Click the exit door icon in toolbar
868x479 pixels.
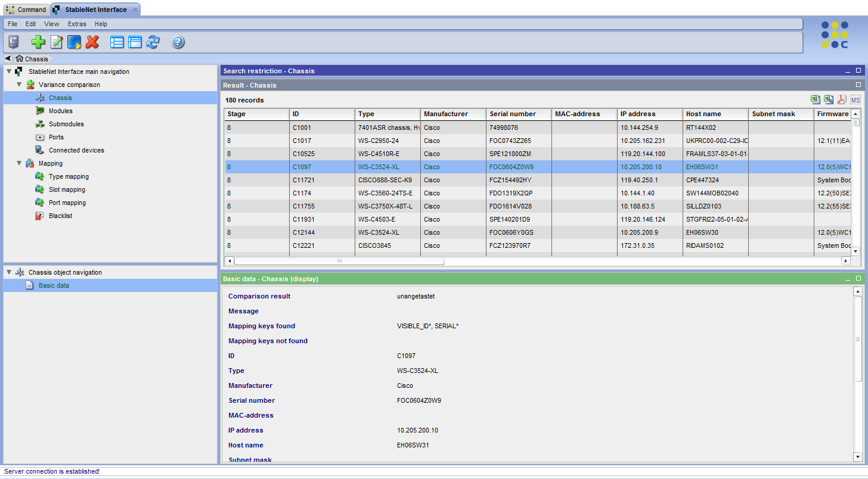13,42
